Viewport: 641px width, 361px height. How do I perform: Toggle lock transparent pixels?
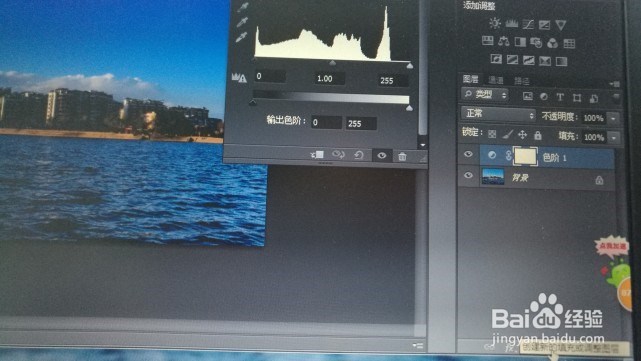pyautogui.click(x=492, y=134)
